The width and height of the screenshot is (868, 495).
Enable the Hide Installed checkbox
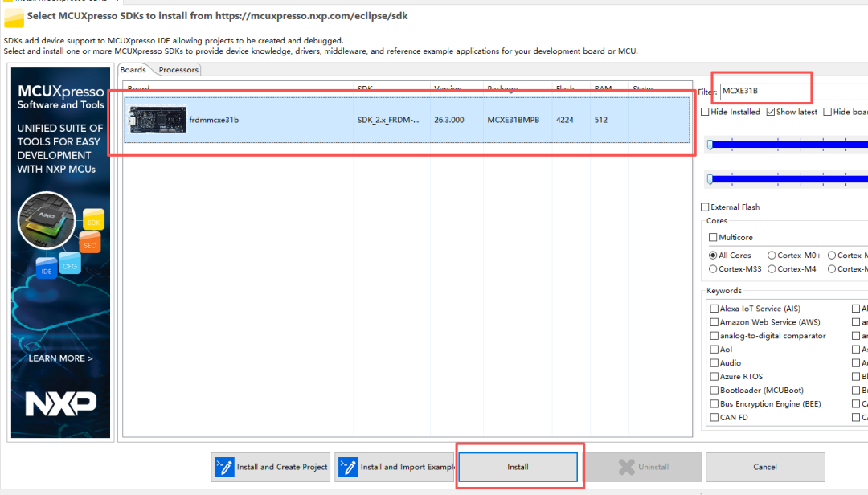(706, 112)
